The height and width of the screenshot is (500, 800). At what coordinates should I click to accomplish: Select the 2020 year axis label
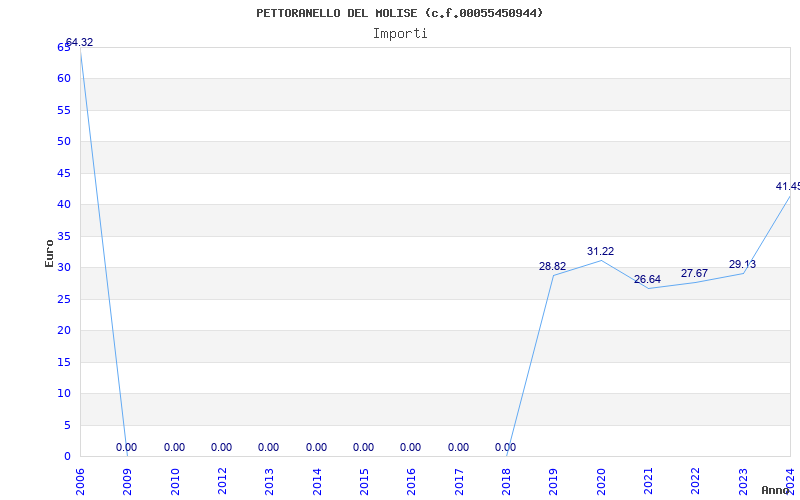(x=601, y=482)
